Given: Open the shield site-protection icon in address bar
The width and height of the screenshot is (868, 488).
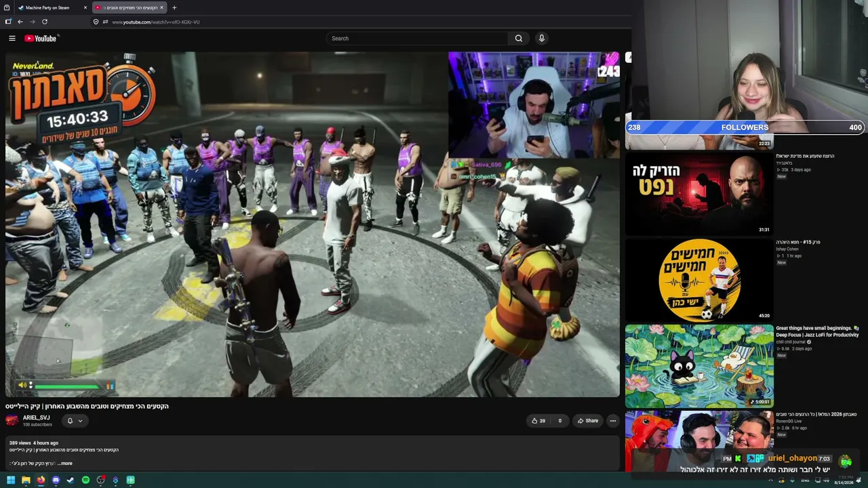Looking at the screenshot, I should [96, 22].
